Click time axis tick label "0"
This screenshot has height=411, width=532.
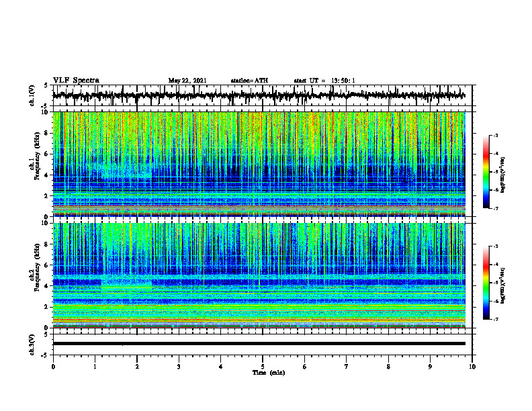[53, 367]
